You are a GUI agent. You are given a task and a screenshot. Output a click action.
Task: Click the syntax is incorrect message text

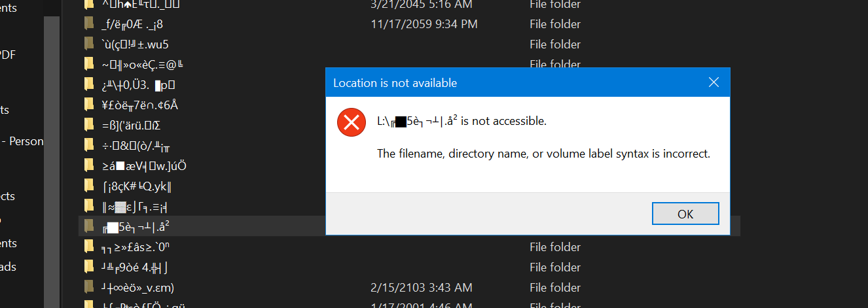pyautogui.click(x=543, y=154)
